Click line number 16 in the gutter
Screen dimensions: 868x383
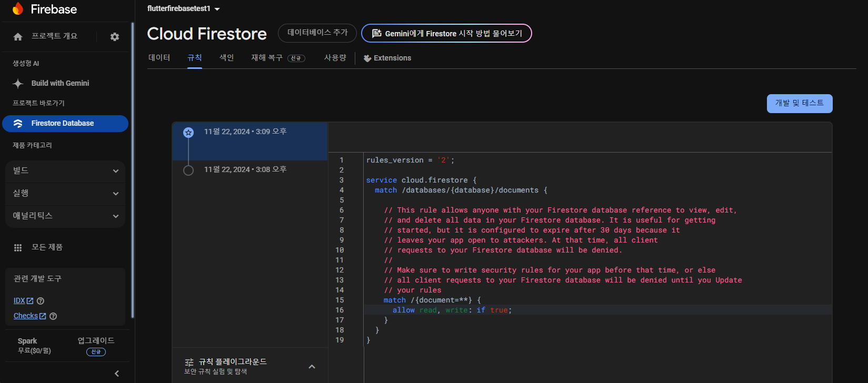pyautogui.click(x=340, y=310)
